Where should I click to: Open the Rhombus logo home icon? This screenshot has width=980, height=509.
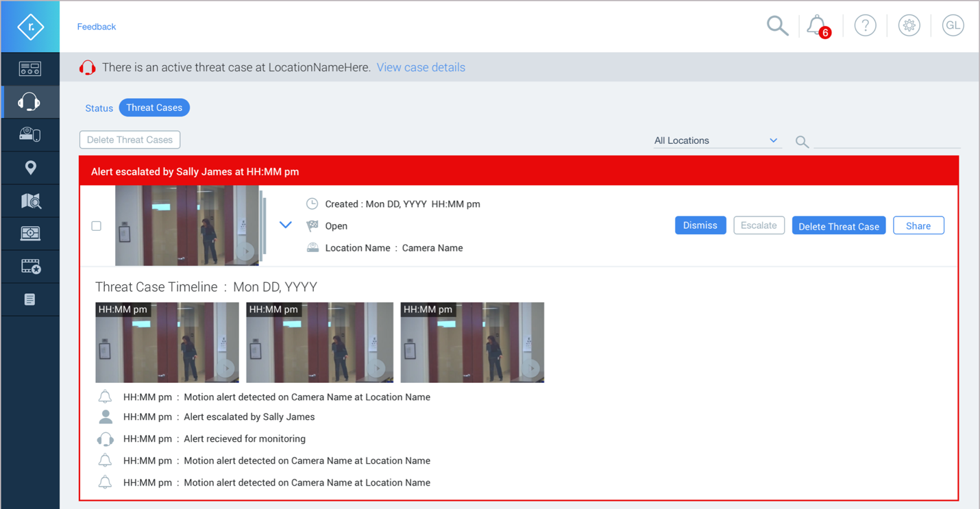click(30, 27)
